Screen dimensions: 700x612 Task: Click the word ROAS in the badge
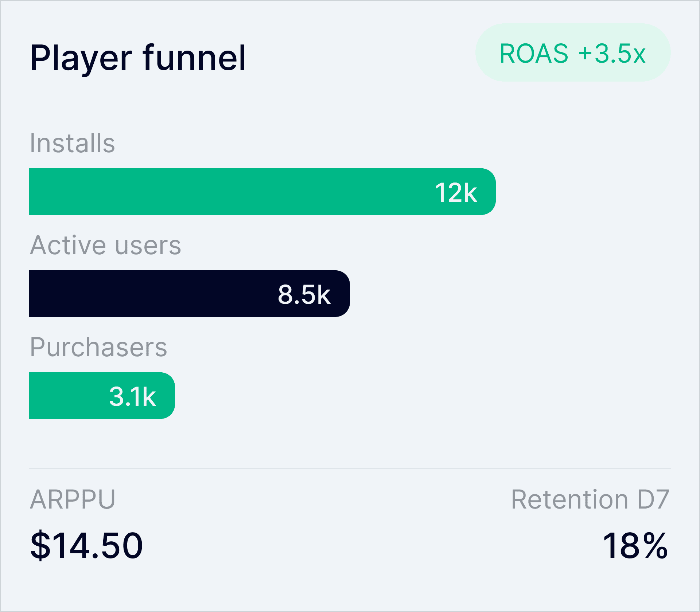click(x=534, y=54)
